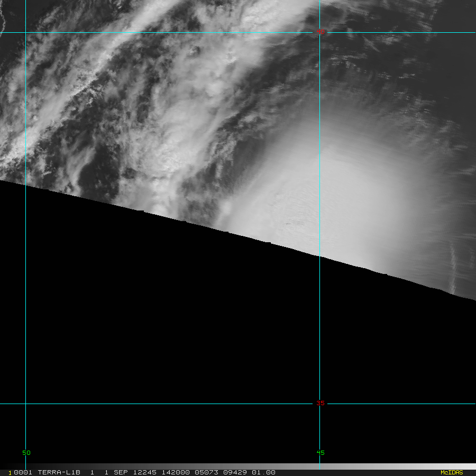Click the yellow McIDAS label
The width and height of the screenshot is (476, 476).
point(452,472)
